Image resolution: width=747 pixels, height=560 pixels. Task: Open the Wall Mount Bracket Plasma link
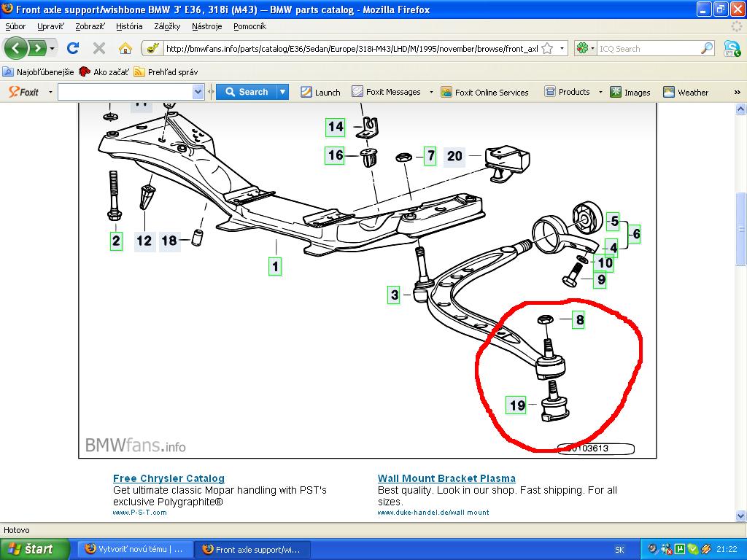pos(446,478)
